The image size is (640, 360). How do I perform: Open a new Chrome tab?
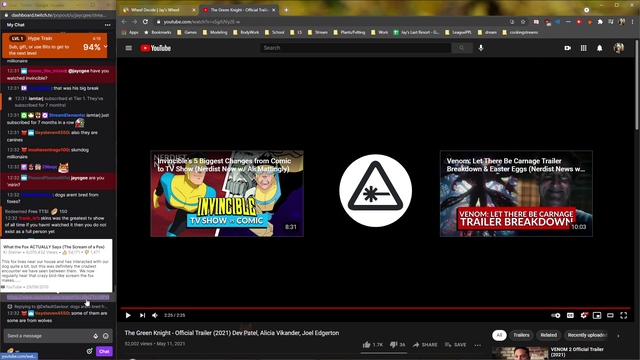pos(286,10)
